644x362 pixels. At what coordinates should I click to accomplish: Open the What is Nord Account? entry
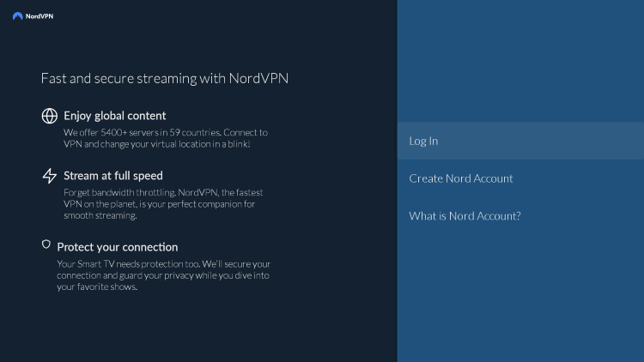pyautogui.click(x=465, y=216)
